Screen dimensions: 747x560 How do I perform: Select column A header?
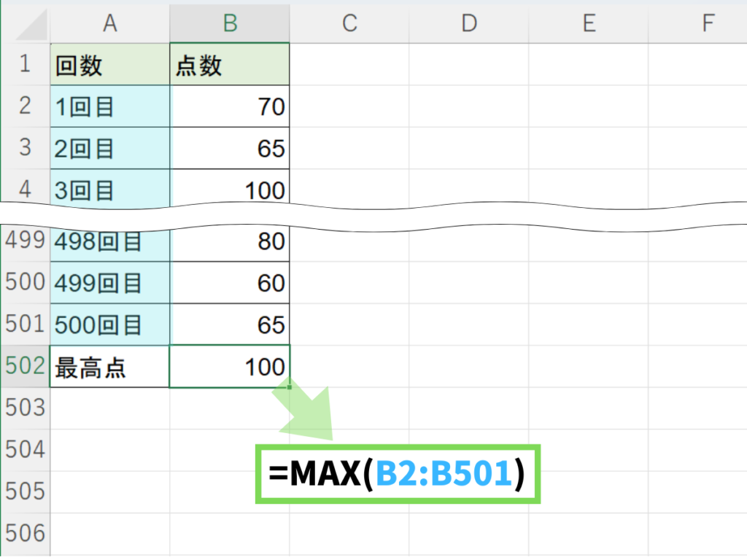click(x=109, y=23)
